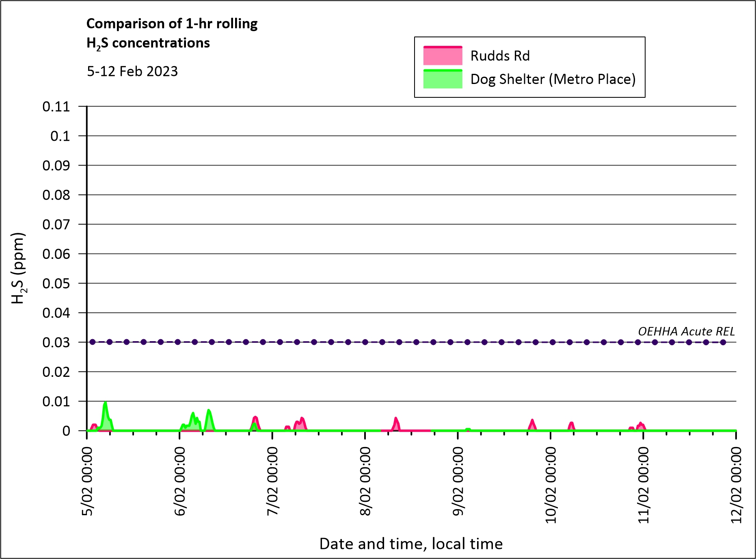756x559 pixels.
Task: Click the x-axis title 'Date and time, local time'
Action: [411, 544]
